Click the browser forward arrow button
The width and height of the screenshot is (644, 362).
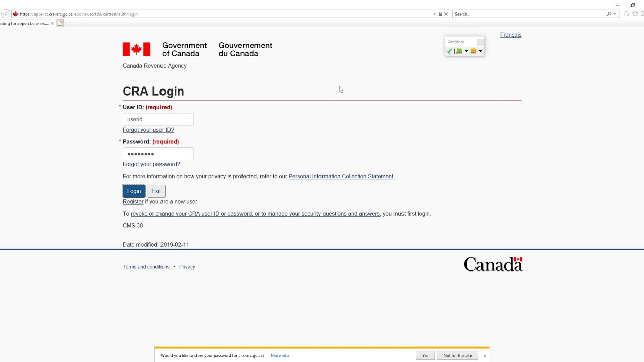click(6, 14)
